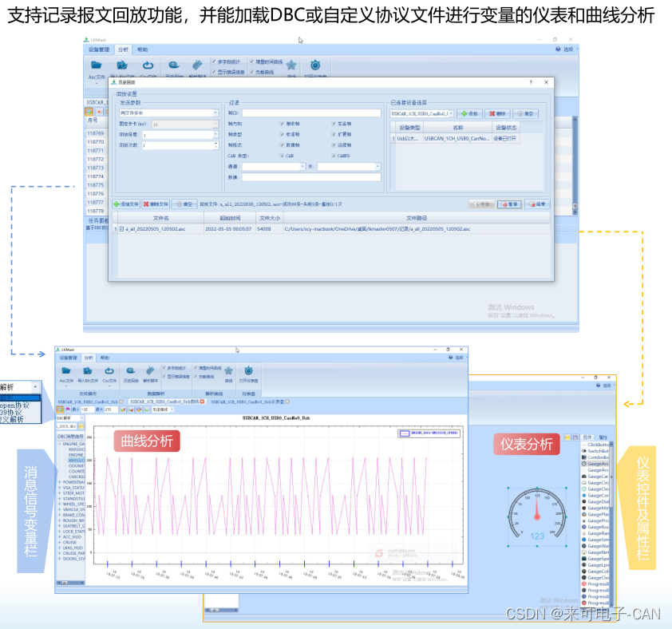Viewport: 672px width, 629px height.
Task: Toggle 扩展帧 checkbox in playback filter
Action: [x=334, y=134]
